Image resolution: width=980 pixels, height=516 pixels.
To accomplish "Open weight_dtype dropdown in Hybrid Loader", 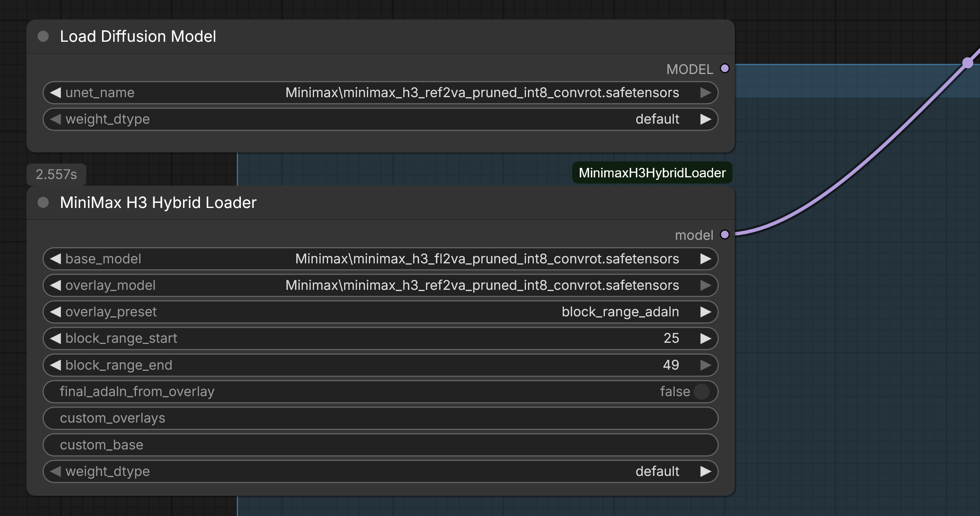I will click(381, 471).
